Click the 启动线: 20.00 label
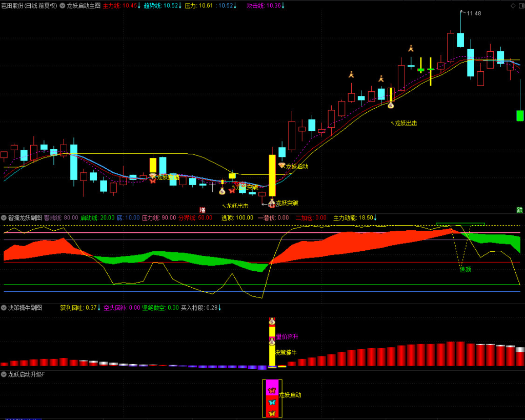The image size is (525, 420). point(97,218)
